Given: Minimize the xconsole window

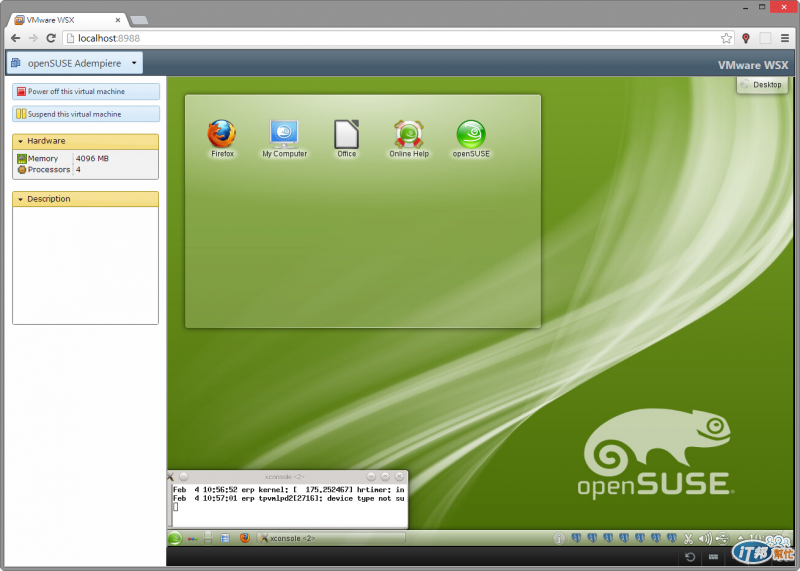Looking at the screenshot, I should point(371,477).
